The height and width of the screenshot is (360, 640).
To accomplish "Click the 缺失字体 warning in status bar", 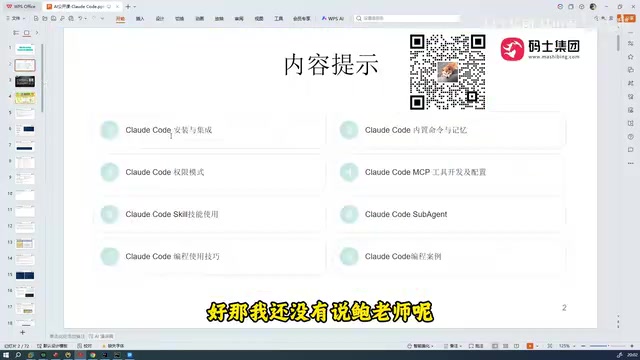I will point(113,346).
